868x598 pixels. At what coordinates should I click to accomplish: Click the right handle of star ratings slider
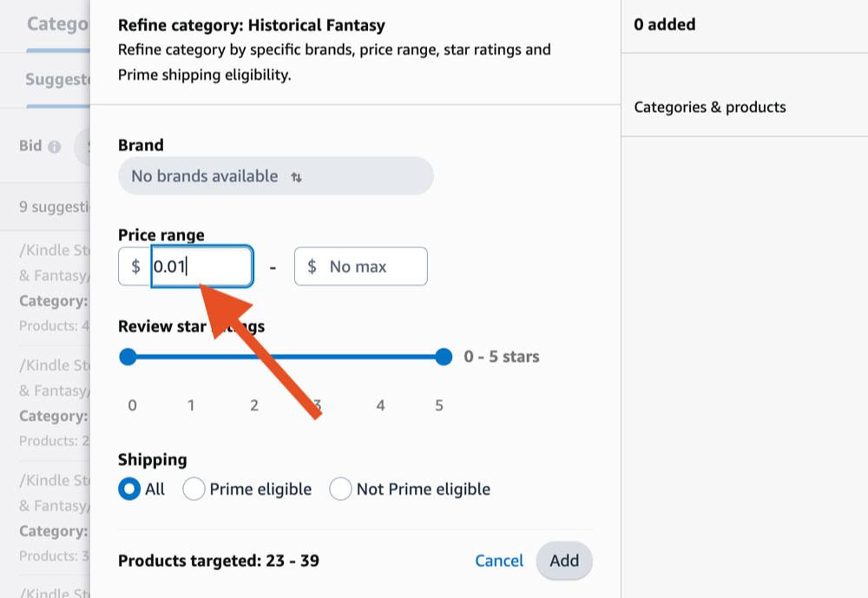pos(444,357)
